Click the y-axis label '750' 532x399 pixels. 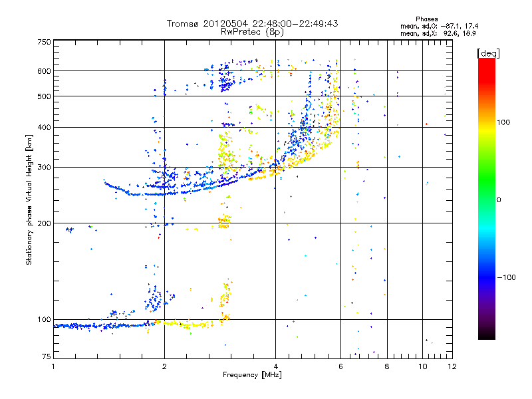44,42
